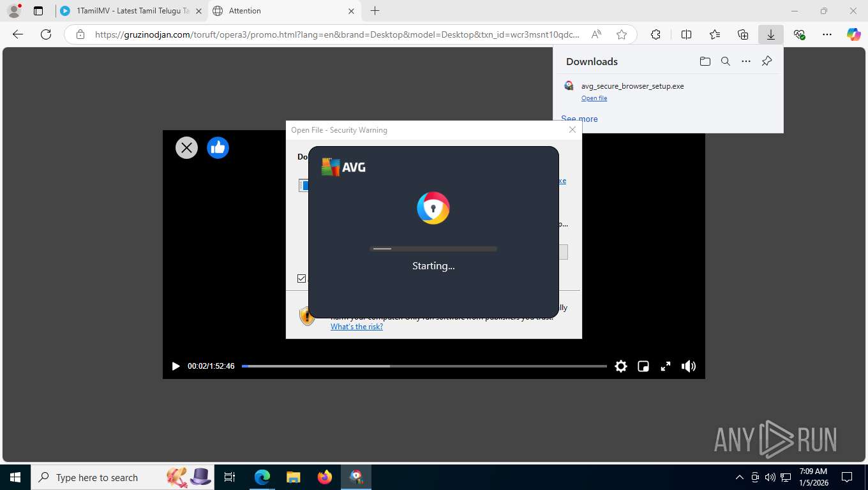The image size is (868, 490).
Task: Click the blue thumbs up button
Action: click(x=218, y=148)
